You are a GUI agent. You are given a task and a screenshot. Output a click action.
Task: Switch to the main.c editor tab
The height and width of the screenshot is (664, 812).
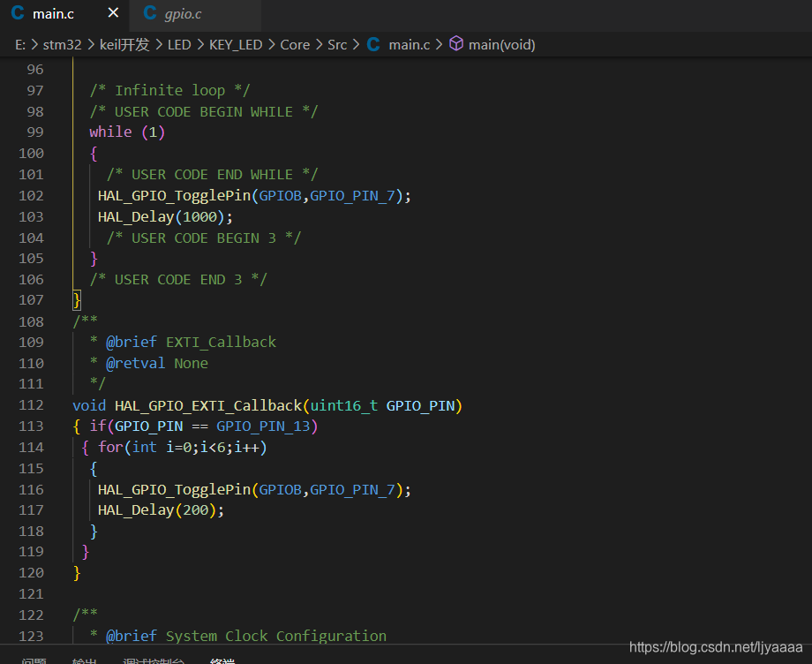[x=64, y=13]
